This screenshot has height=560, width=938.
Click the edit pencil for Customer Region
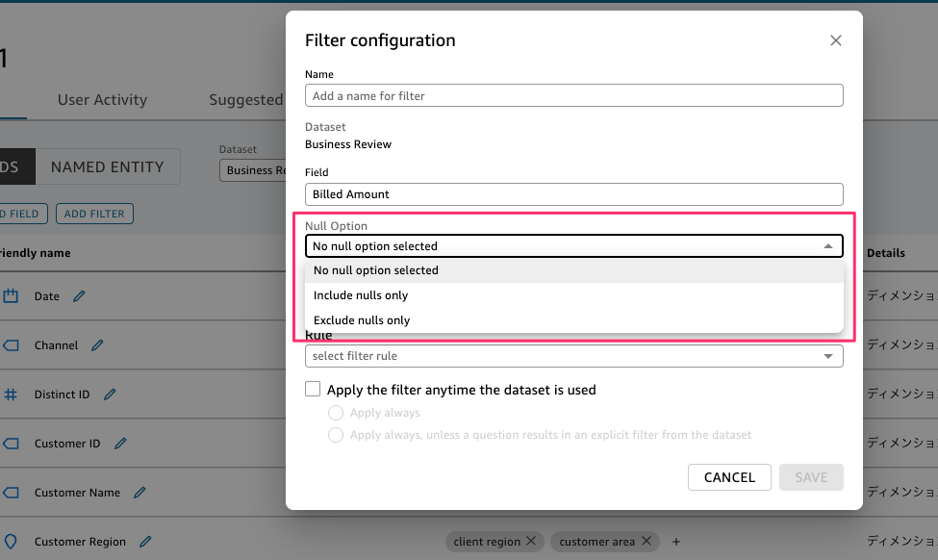tap(145, 542)
